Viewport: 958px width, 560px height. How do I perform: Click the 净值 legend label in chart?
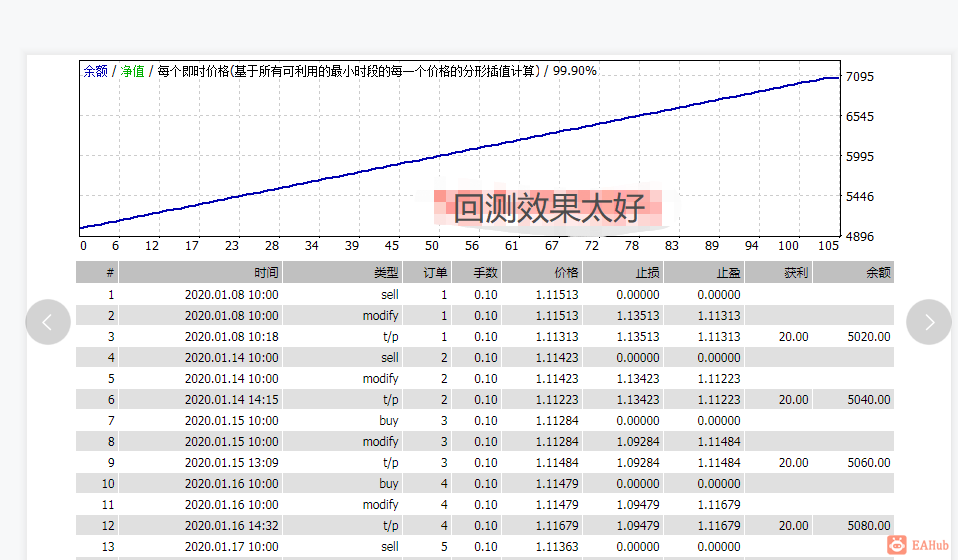(x=132, y=71)
